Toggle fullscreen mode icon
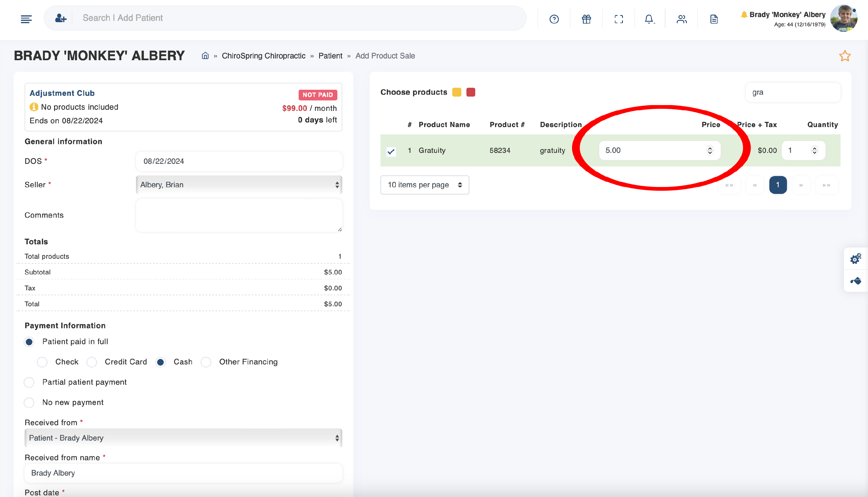The image size is (868, 497). tap(619, 19)
